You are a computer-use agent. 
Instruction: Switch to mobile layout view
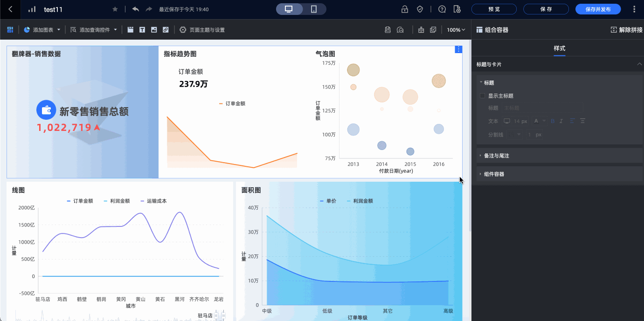[314, 9]
